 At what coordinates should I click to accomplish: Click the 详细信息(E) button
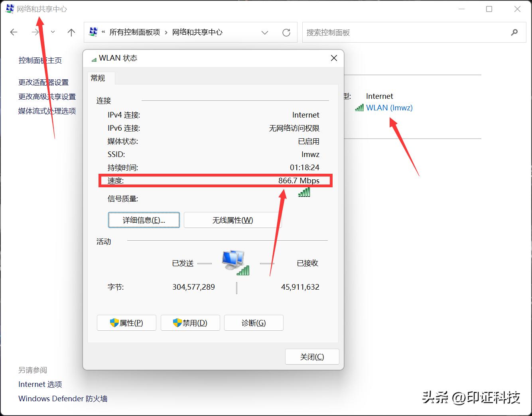[144, 220]
